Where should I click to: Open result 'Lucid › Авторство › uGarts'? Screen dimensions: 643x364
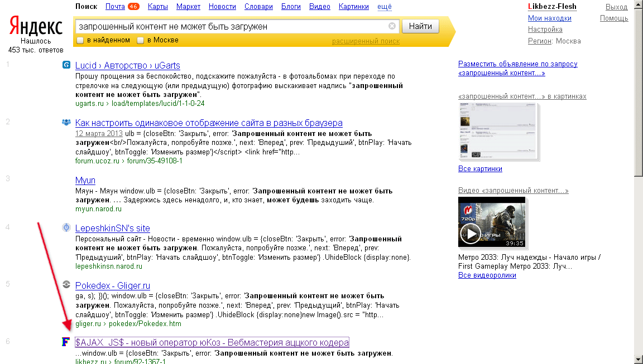coord(127,66)
